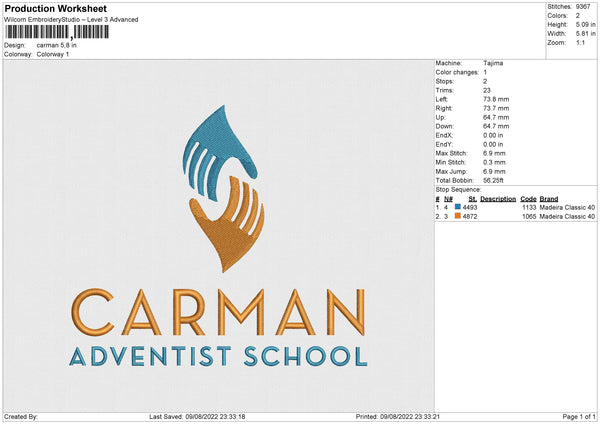Click the 'Stop Sequence:' label

tap(458, 190)
